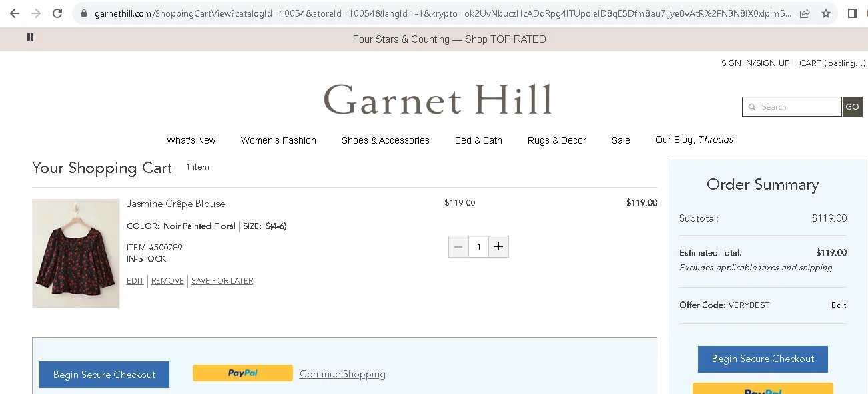This screenshot has width=868, height=394.
Task: Open the Bed & Bath menu
Action: [x=478, y=140]
